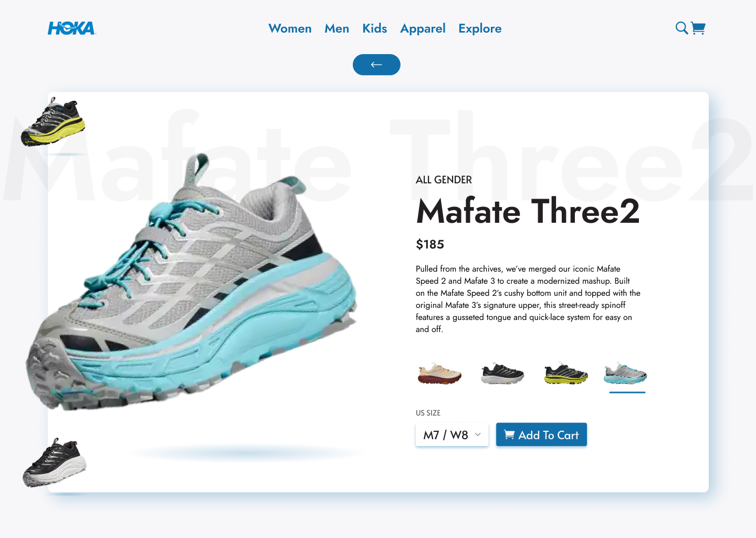Open the Kids menu

pyautogui.click(x=375, y=28)
